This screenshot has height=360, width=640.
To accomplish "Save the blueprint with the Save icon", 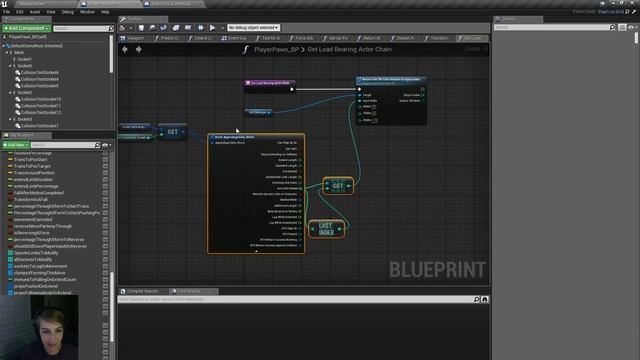I will coord(141,28).
